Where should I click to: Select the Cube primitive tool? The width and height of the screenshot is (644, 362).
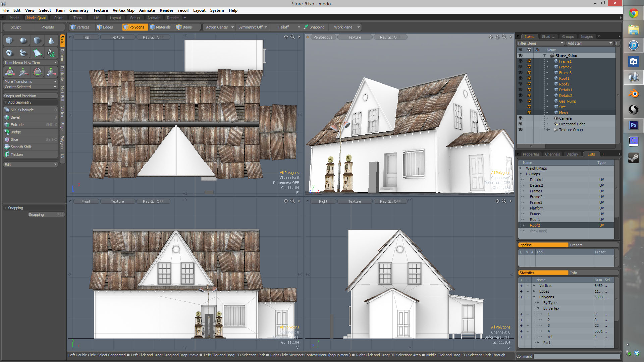(x=9, y=41)
